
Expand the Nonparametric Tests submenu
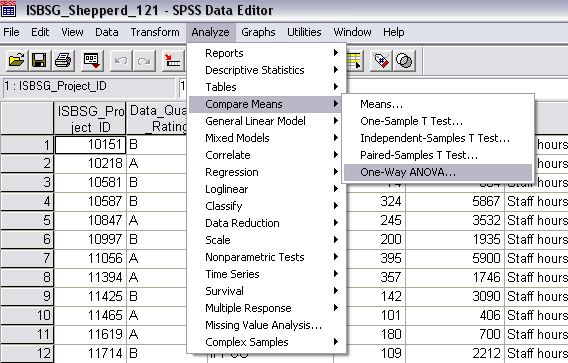267,258
